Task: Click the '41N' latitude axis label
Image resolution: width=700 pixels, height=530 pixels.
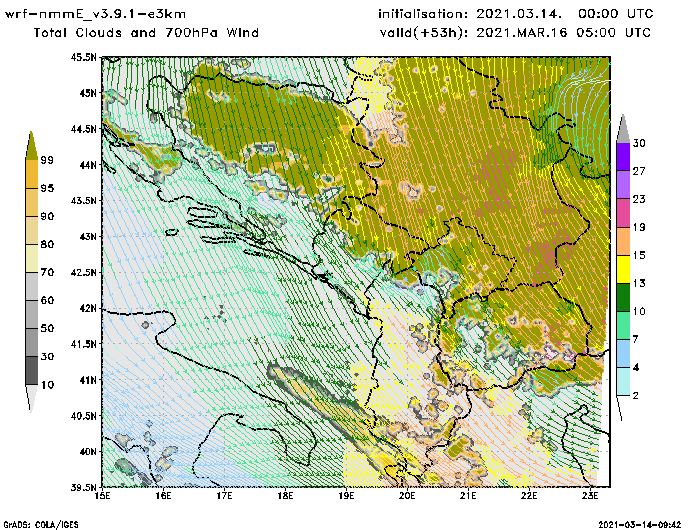Action: click(x=88, y=380)
